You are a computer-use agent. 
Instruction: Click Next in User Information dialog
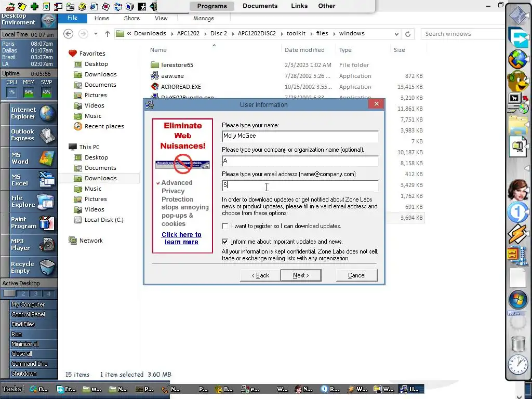click(301, 275)
